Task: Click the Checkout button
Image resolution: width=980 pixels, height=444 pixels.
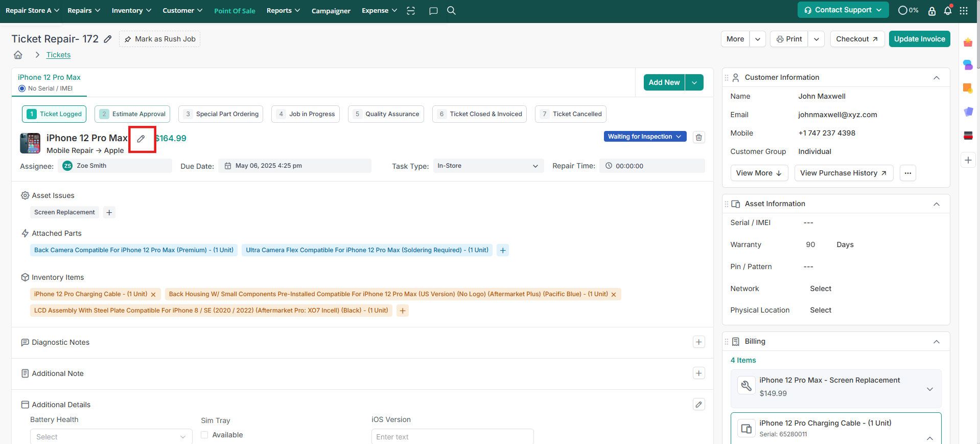Action: 857,39
